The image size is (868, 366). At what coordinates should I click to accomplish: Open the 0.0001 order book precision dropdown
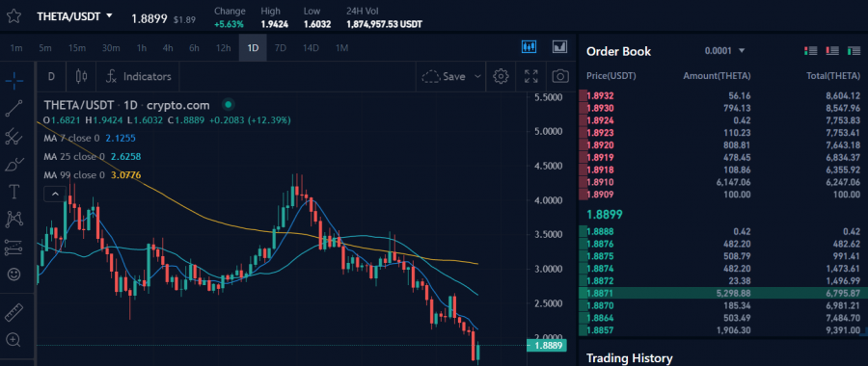tap(724, 51)
